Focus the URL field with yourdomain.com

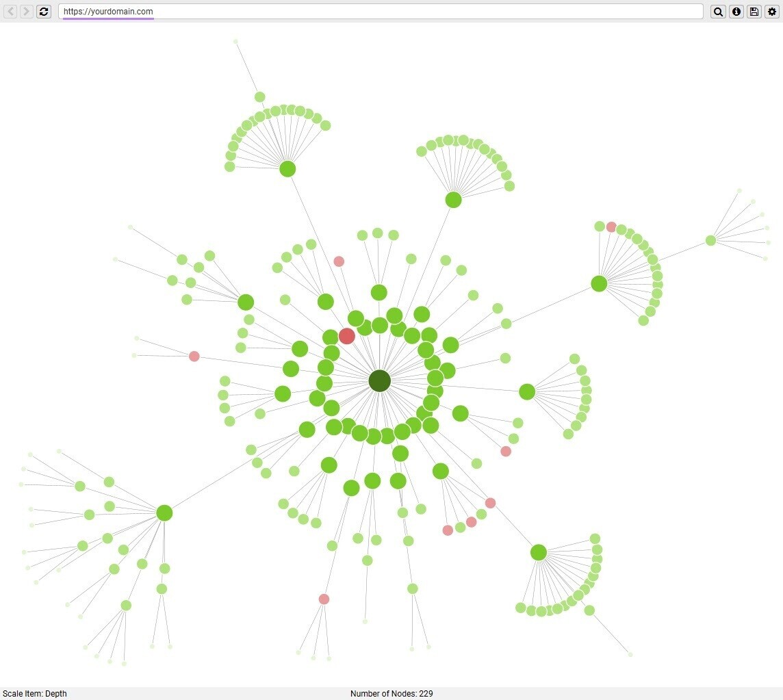381,12
